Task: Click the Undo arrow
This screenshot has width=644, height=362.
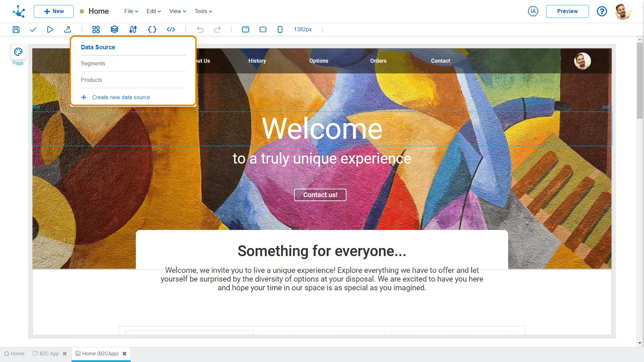Action: [200, 29]
